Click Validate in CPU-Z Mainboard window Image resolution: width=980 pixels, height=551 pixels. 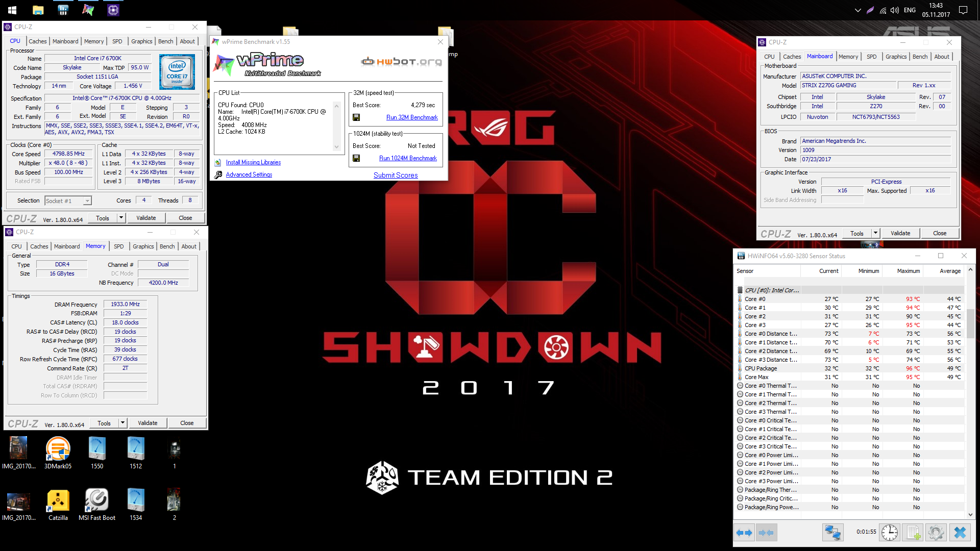pos(900,233)
